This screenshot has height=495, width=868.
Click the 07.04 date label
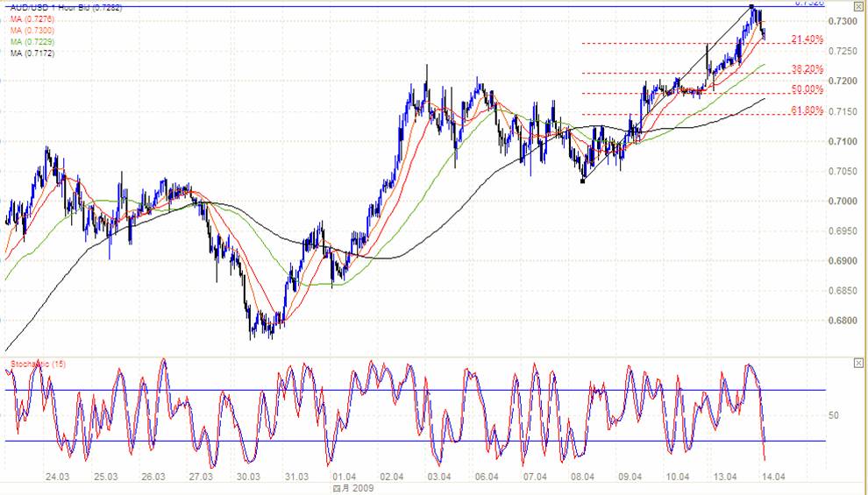536,477
